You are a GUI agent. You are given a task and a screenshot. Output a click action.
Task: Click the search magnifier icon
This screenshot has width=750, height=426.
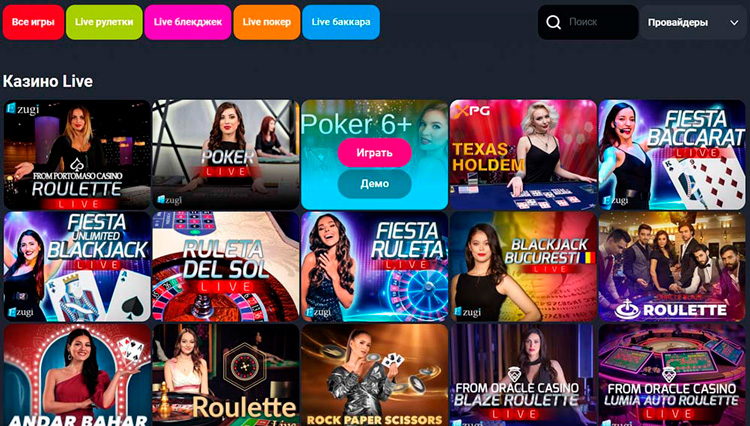(553, 22)
